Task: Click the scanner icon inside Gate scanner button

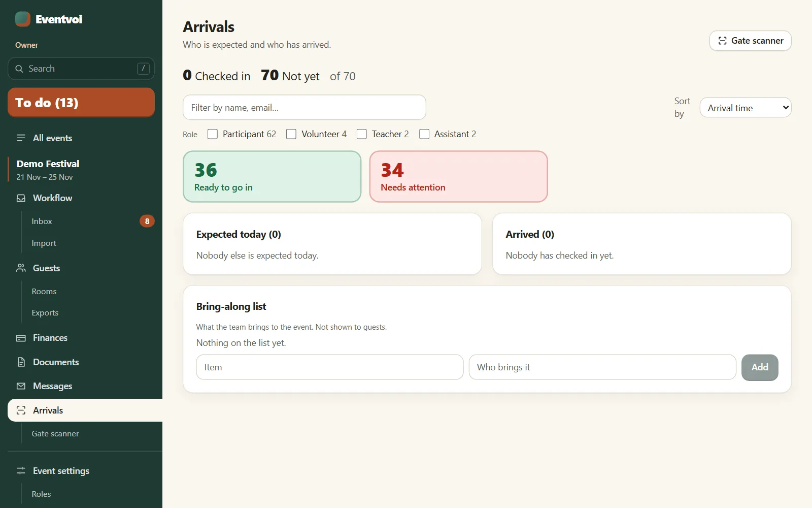Action: (x=722, y=41)
